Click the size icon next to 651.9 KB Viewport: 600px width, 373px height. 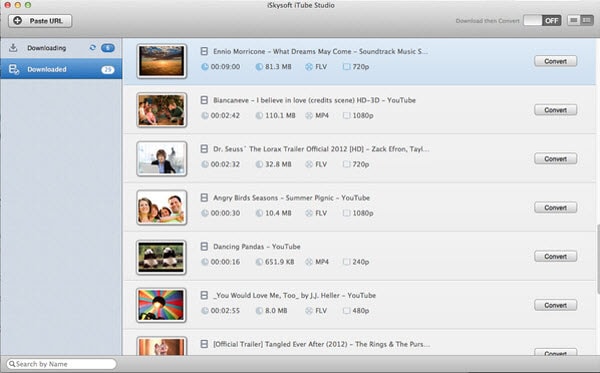coord(259,262)
